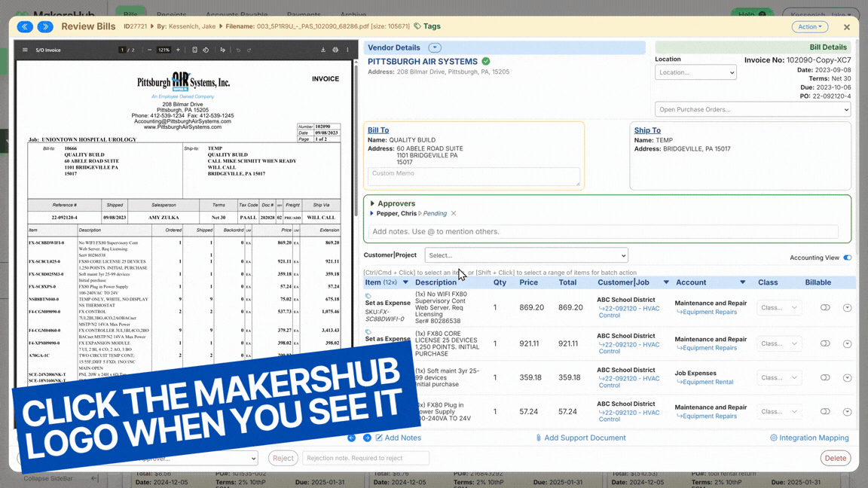This screenshot has width=868, height=488.
Task: Open the Customer|Project Select dropdown
Action: [526, 255]
